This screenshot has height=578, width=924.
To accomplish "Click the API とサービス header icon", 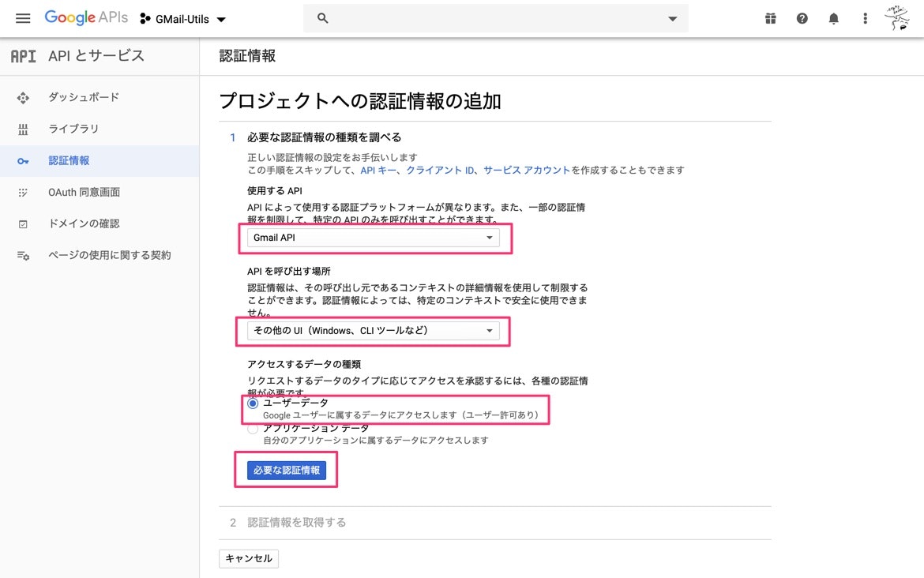I will coord(24,56).
